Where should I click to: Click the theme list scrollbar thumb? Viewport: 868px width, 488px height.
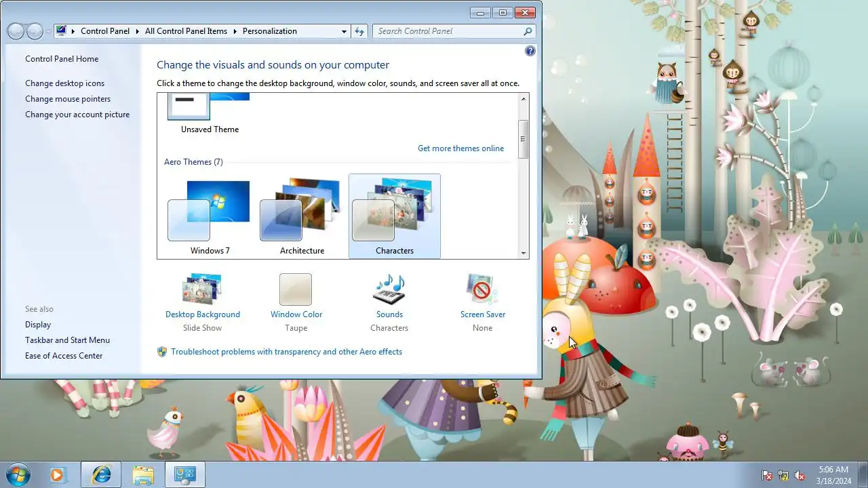click(x=523, y=140)
